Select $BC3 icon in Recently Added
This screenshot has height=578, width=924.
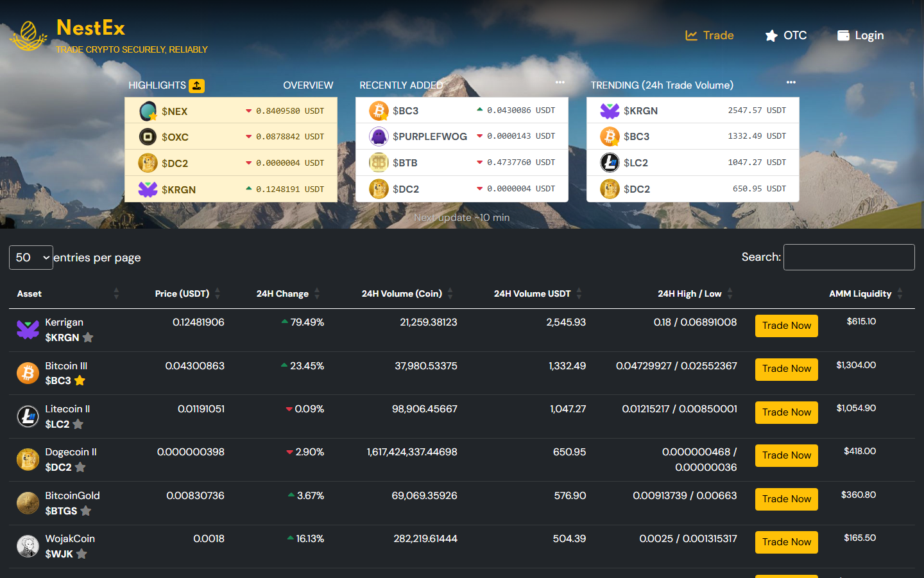point(379,110)
